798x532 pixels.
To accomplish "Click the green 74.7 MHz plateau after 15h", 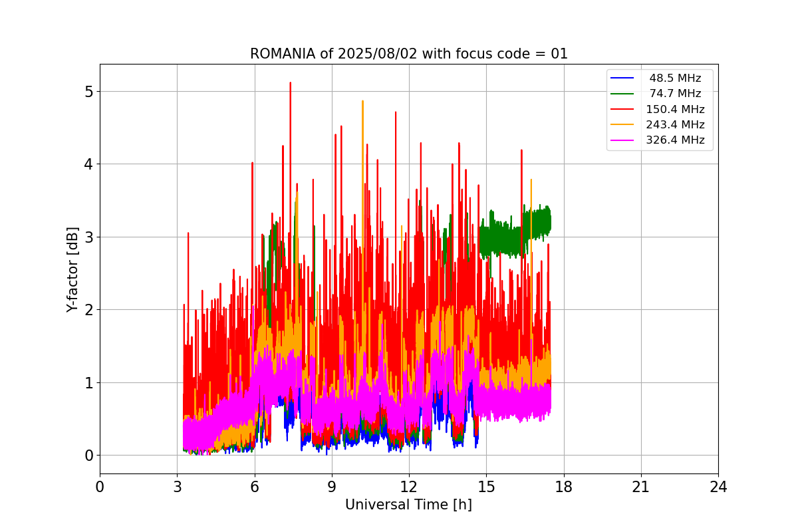I will [x=515, y=233].
